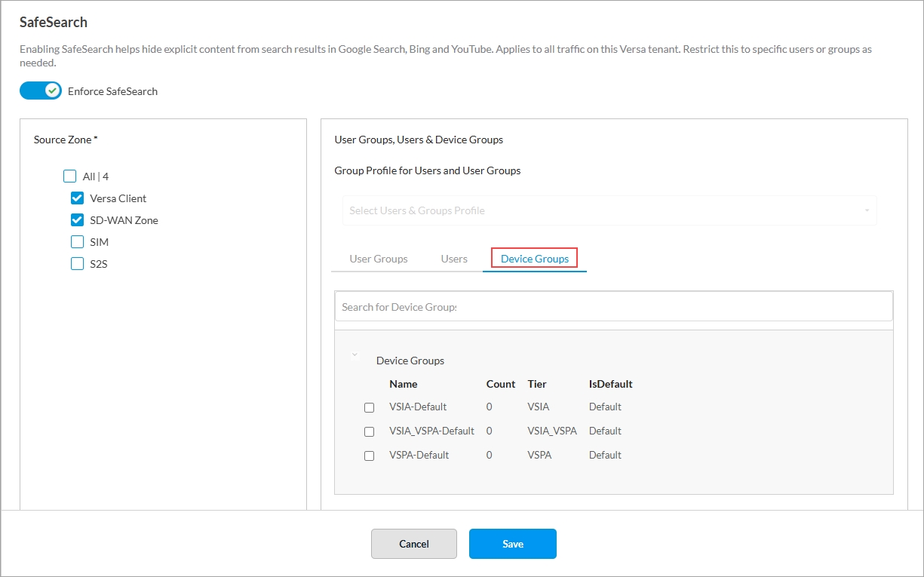Disable the Enforce SafeSearch toggle
This screenshot has height=577, width=924.
(x=41, y=91)
